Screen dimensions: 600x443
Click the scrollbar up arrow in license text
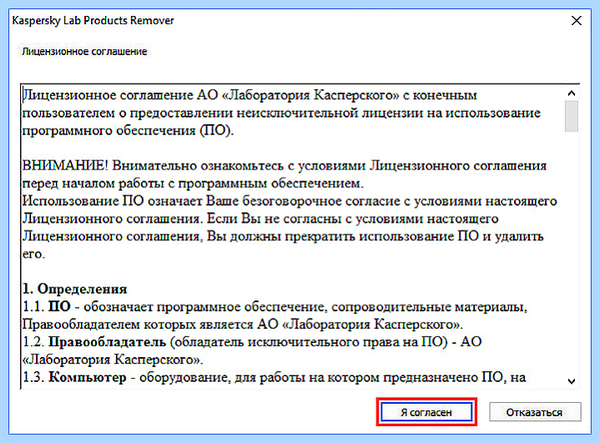(571, 93)
